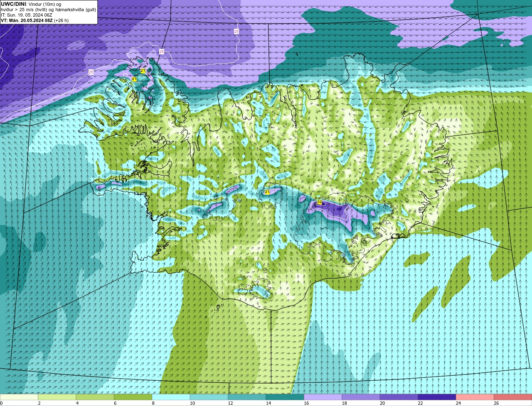Screen dimensions: 532x406
Task: Click the 22–24 m/s dark indigo legend swatch
Action: pos(437,397)
